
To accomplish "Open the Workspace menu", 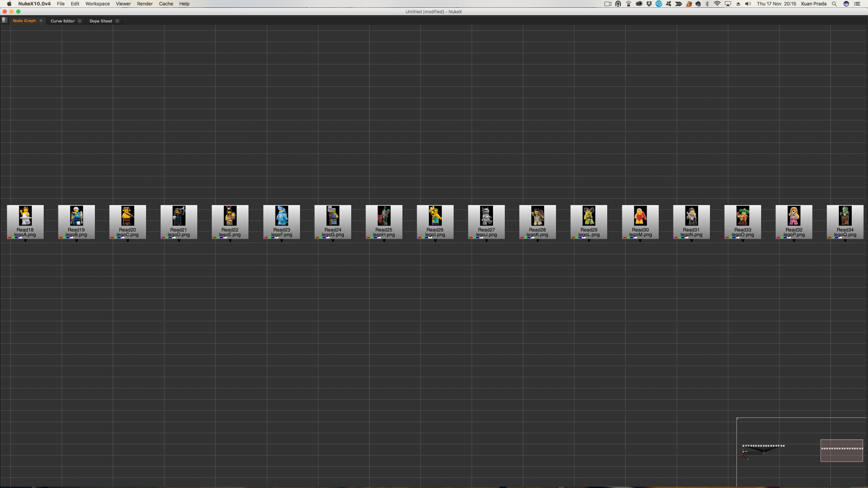I will pyautogui.click(x=98, y=4).
